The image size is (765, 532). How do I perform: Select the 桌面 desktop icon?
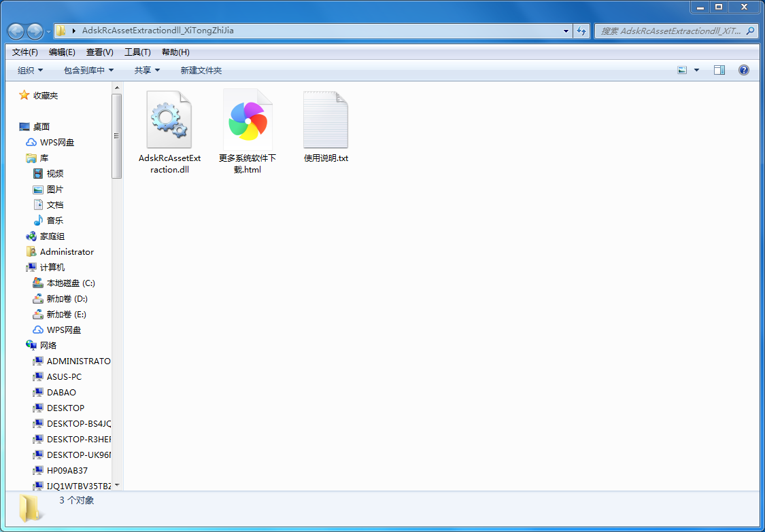coord(24,127)
